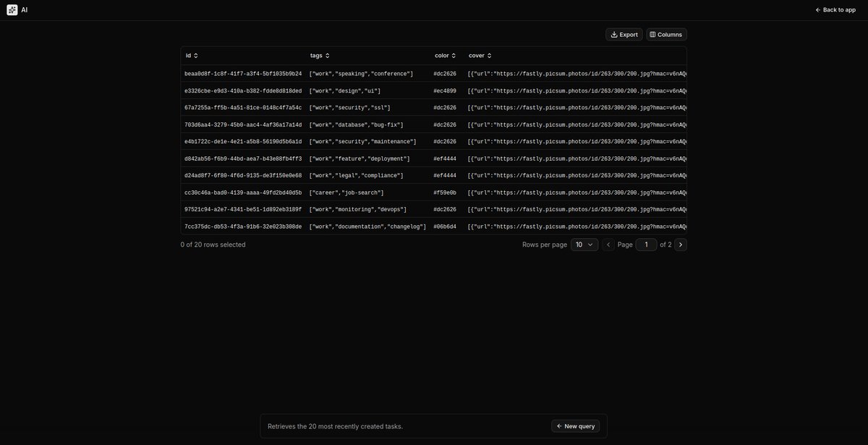Click tags cell with career, job-search

point(346,193)
